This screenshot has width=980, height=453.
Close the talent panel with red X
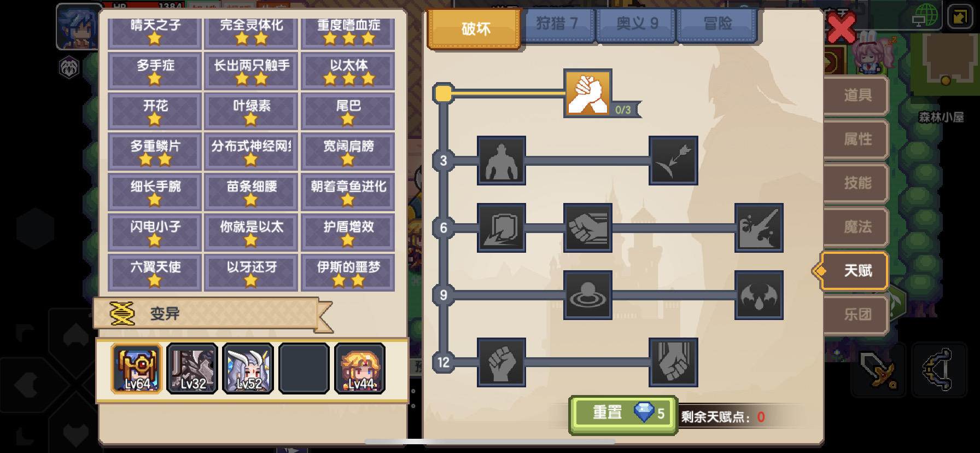(x=841, y=28)
